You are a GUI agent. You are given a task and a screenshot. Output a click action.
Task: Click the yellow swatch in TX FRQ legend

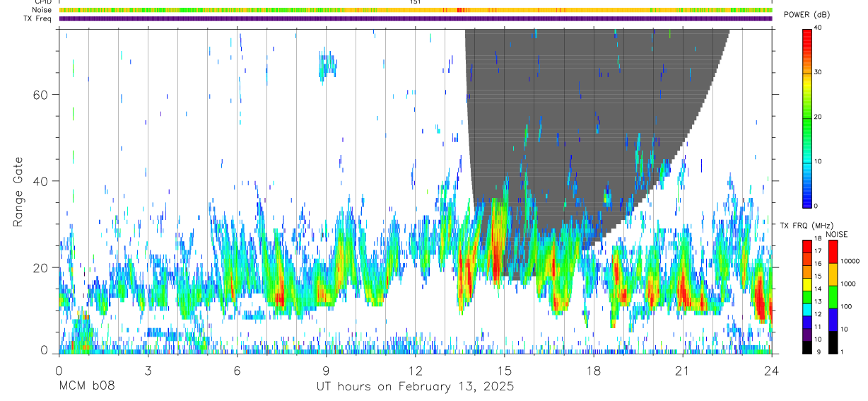807,283
